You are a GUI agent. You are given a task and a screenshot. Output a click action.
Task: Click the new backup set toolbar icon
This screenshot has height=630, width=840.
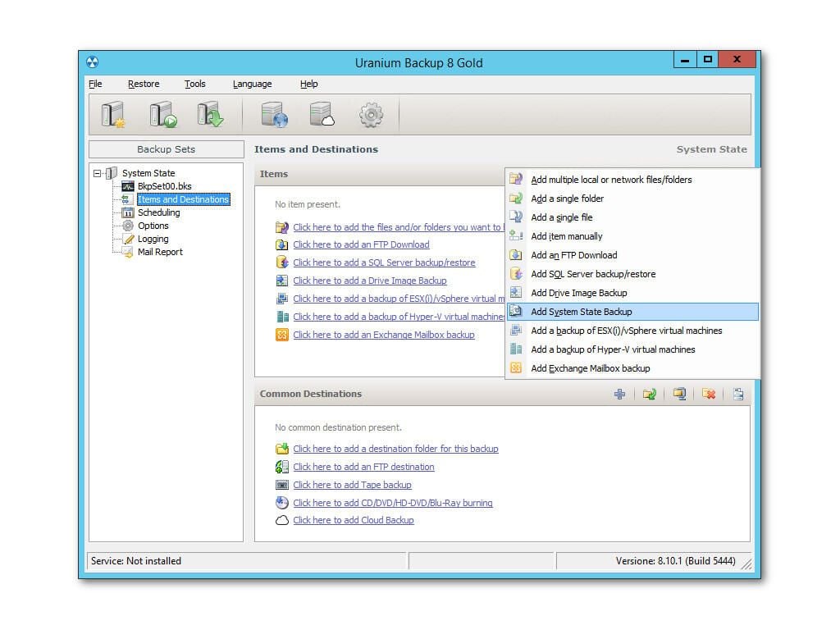[113, 114]
